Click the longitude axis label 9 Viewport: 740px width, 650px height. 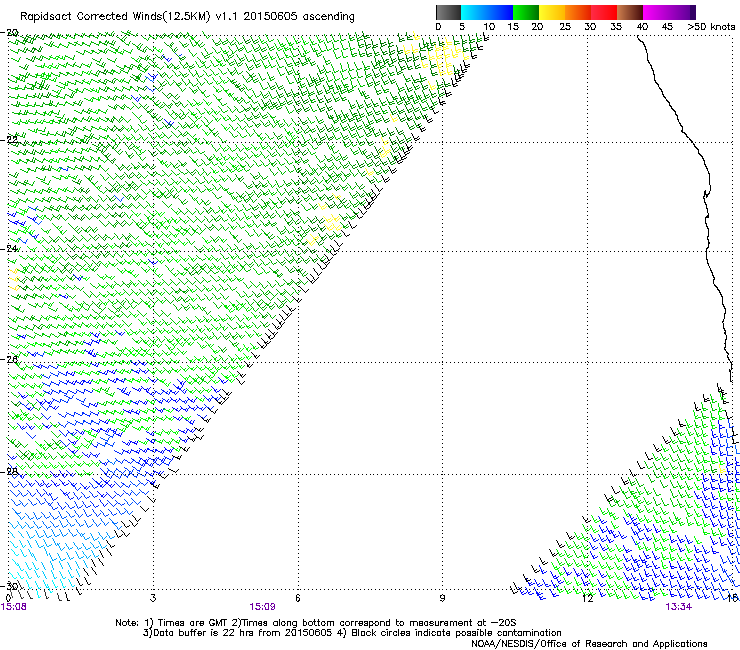click(442, 598)
